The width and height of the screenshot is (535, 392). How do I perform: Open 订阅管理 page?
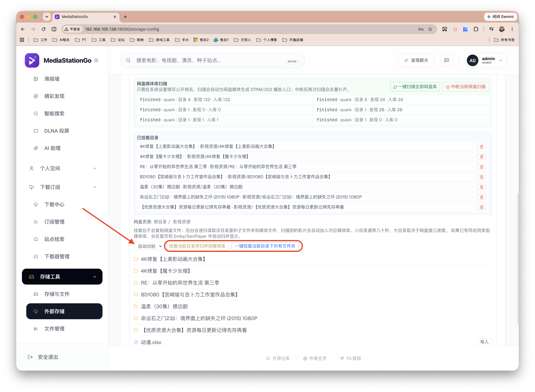54,222
